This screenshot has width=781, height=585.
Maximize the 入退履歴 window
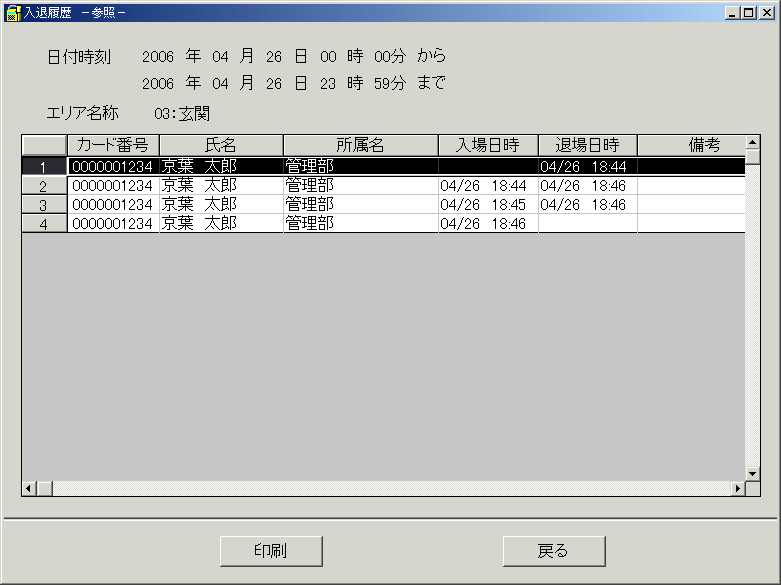coord(748,13)
